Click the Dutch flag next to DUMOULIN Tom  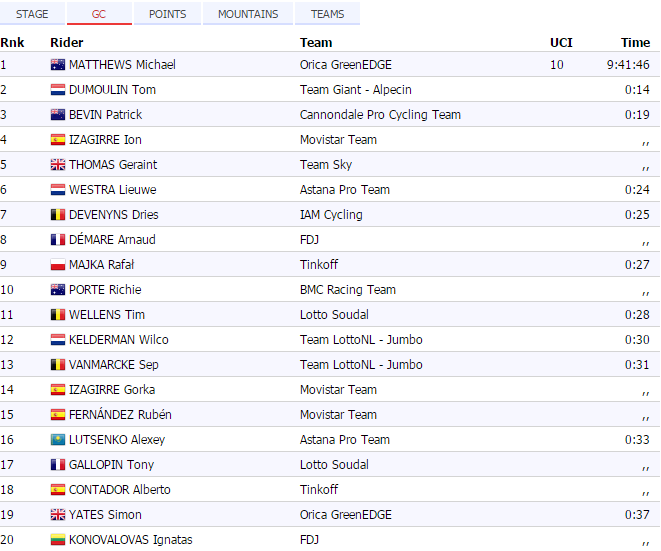click(58, 90)
